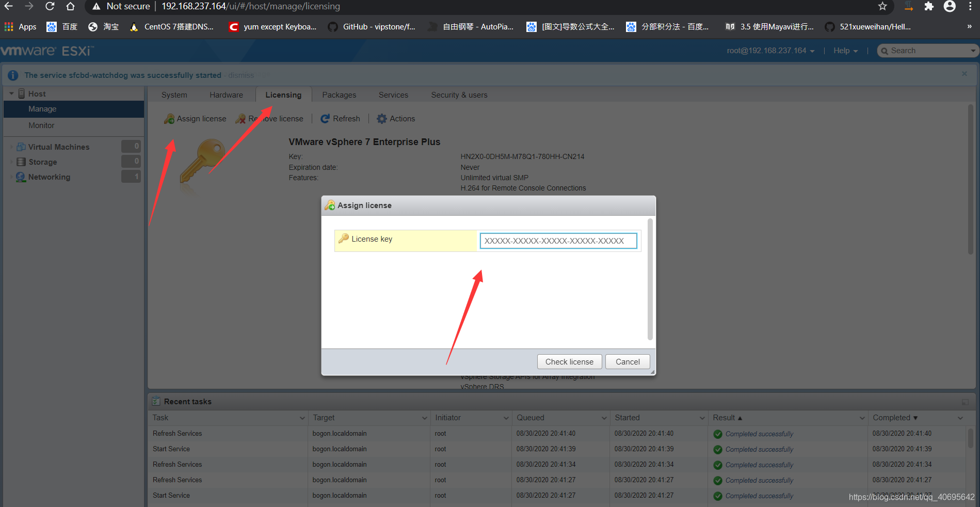Viewport: 980px width, 507px height.
Task: Open the Actions gear menu
Action: pos(396,119)
